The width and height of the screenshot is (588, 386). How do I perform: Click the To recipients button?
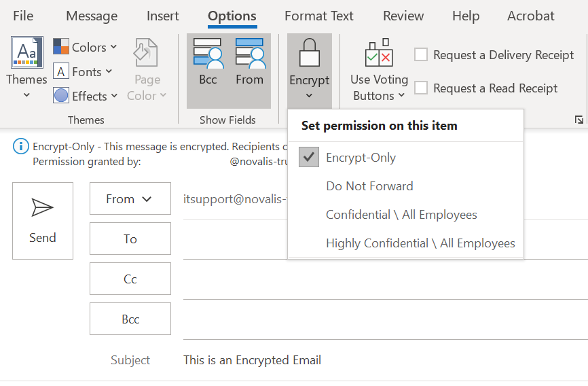pyautogui.click(x=130, y=239)
